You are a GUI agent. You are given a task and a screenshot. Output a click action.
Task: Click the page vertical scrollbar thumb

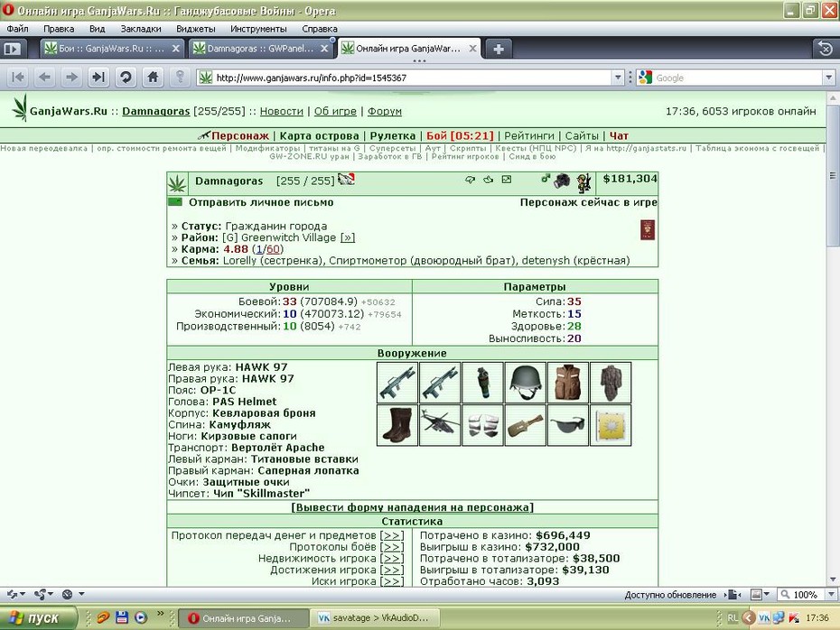pyautogui.click(x=832, y=176)
